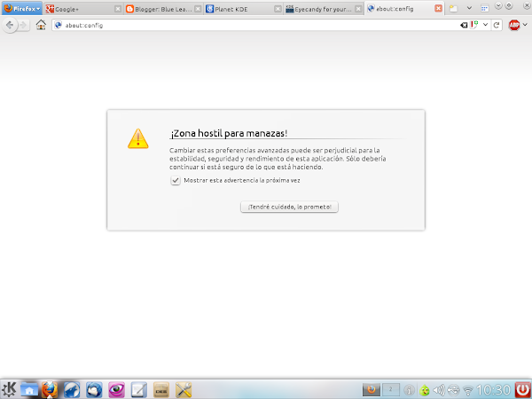Open the URL history dropdown arrow
The image size is (532, 399).
486,25
